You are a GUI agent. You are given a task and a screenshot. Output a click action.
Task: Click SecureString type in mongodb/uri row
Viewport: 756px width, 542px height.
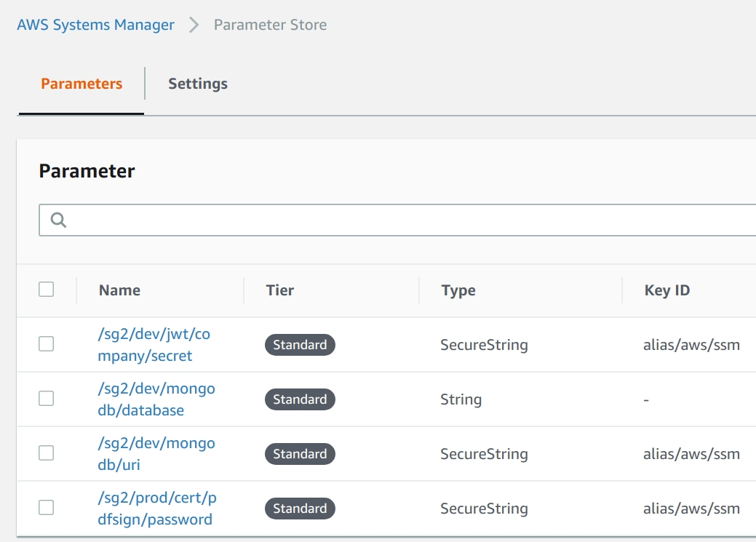(x=484, y=454)
